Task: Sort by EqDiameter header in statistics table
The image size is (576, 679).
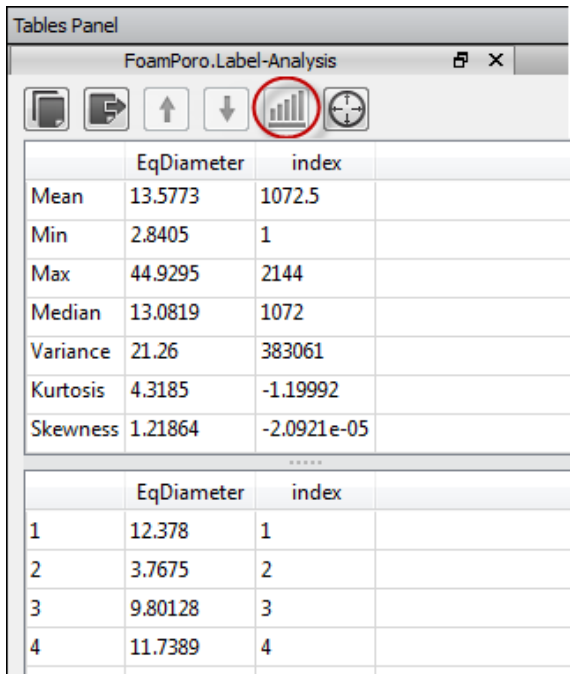Action: point(190,163)
